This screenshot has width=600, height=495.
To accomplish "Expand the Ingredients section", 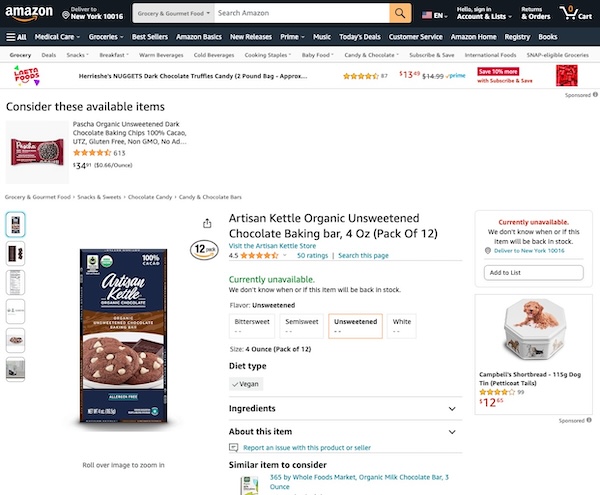I will click(x=341, y=408).
